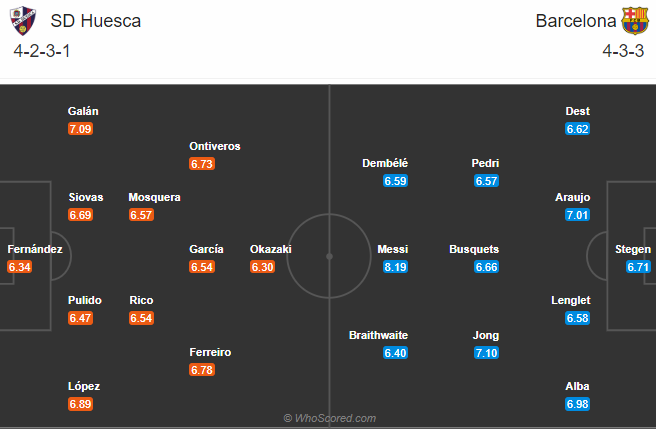The width and height of the screenshot is (656, 429).
Task: Click player name Mosquera
Action: click(x=155, y=197)
